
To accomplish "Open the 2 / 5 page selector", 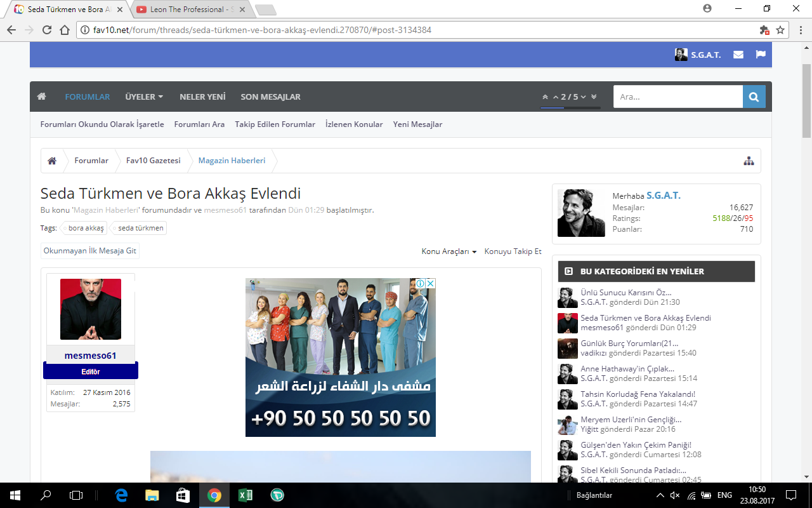I will [x=569, y=97].
